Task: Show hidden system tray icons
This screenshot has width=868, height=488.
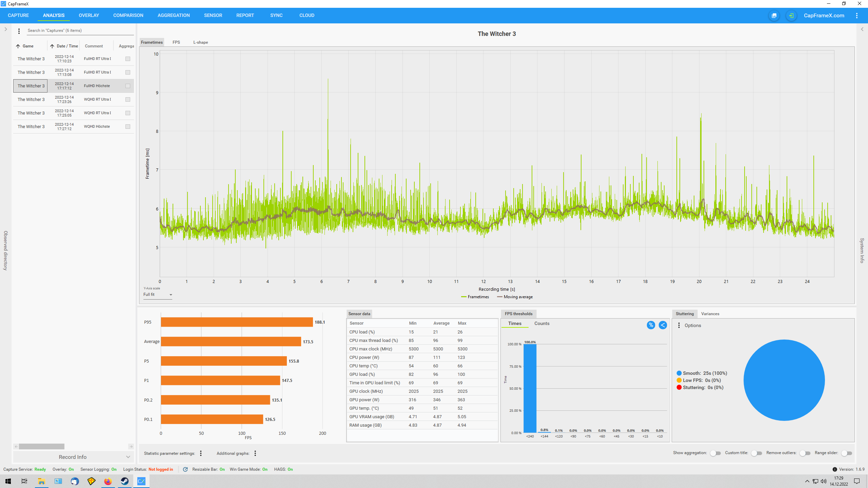Action: [x=807, y=481]
